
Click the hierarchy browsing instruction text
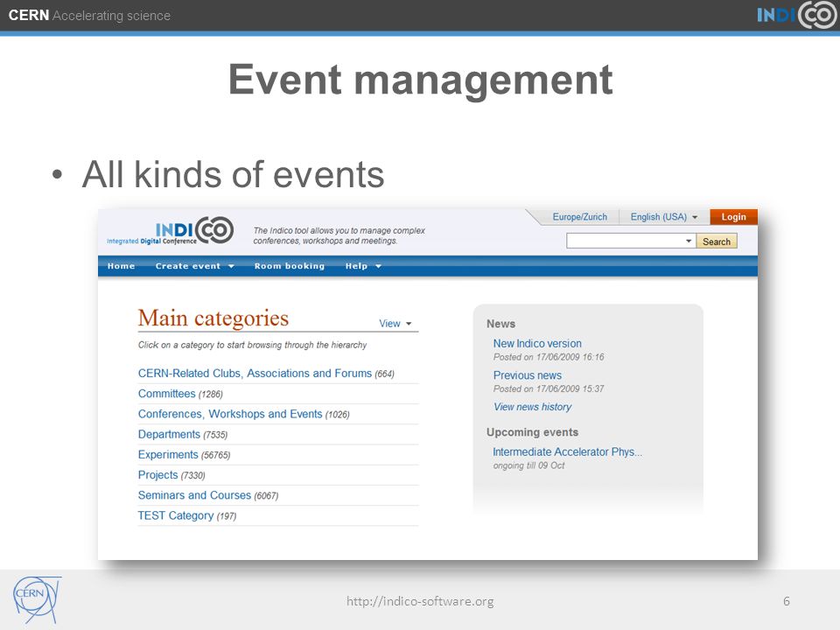pyautogui.click(x=252, y=345)
